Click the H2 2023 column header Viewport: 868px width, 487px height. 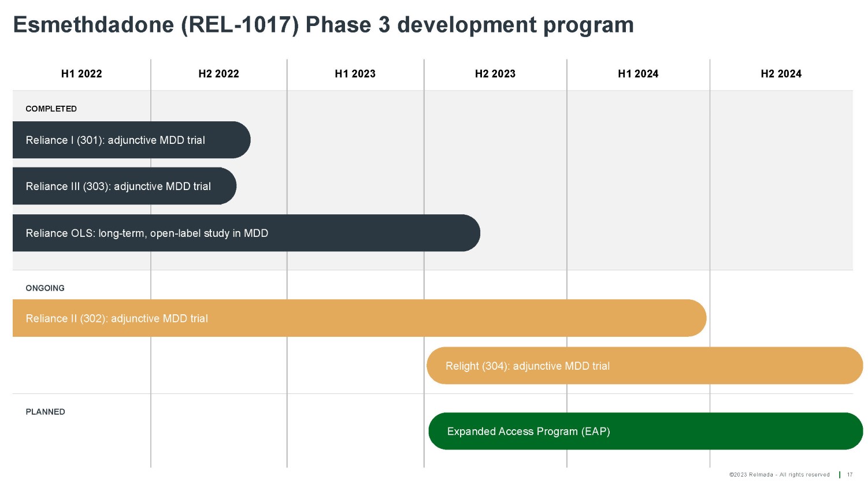click(x=495, y=74)
